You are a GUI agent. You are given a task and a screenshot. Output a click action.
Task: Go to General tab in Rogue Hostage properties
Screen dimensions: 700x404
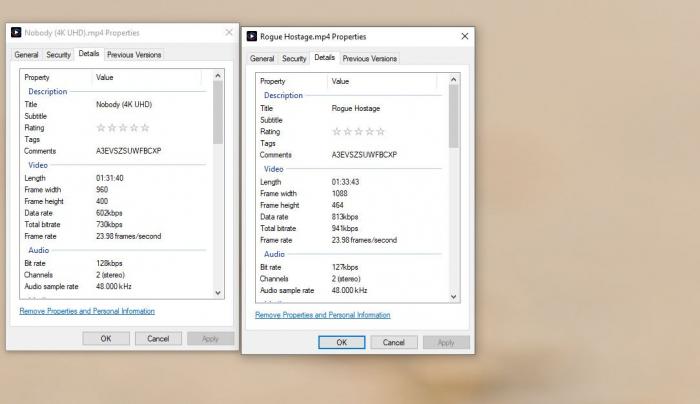pos(262,59)
